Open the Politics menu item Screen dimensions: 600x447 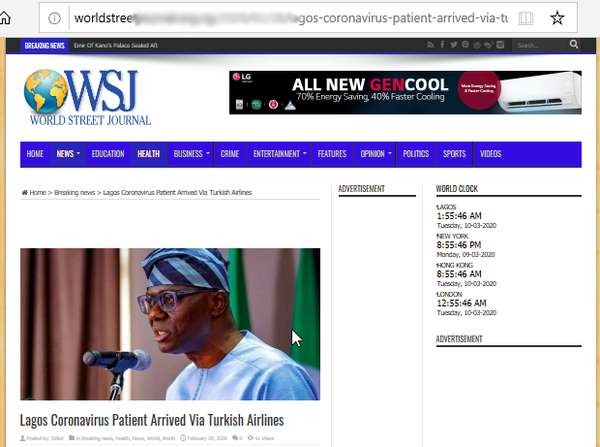416,154
